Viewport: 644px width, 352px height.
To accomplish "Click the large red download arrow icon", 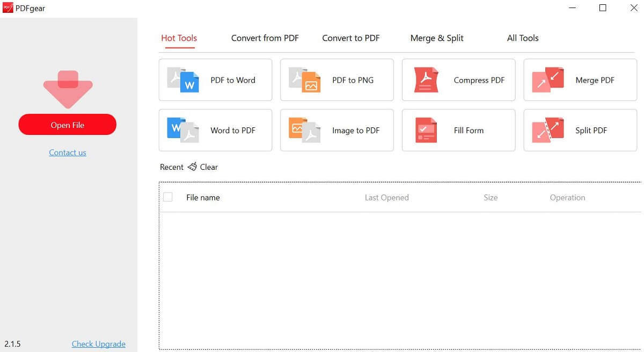I will (x=68, y=89).
